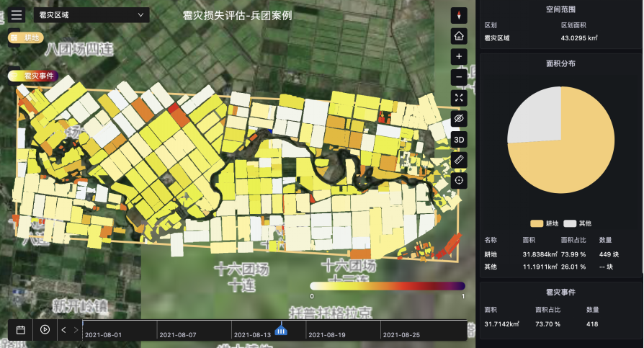Switch the map to 3D view
Screen dimensions: 644x348
click(460, 139)
